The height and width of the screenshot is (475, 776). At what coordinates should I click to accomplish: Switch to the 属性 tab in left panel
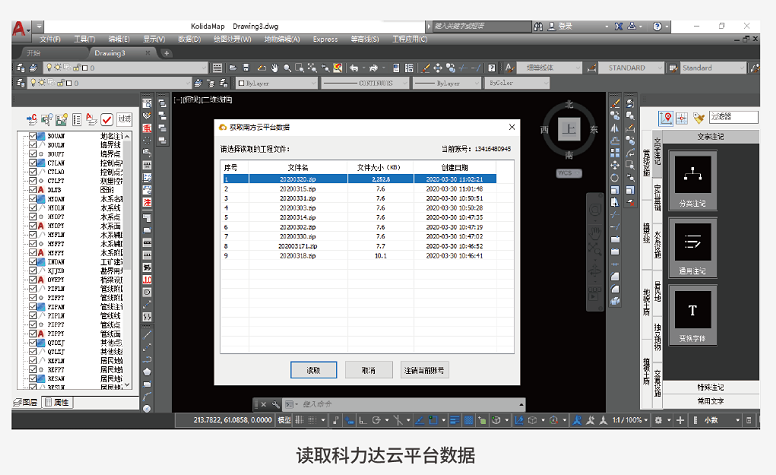pyautogui.click(x=57, y=402)
